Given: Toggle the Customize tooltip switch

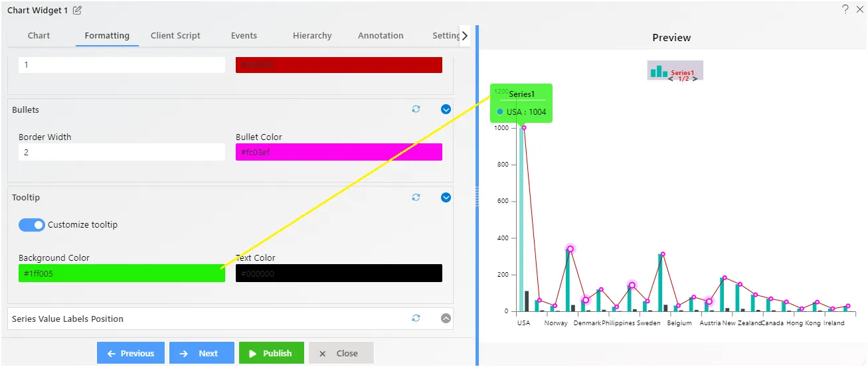Looking at the screenshot, I should click(x=32, y=225).
